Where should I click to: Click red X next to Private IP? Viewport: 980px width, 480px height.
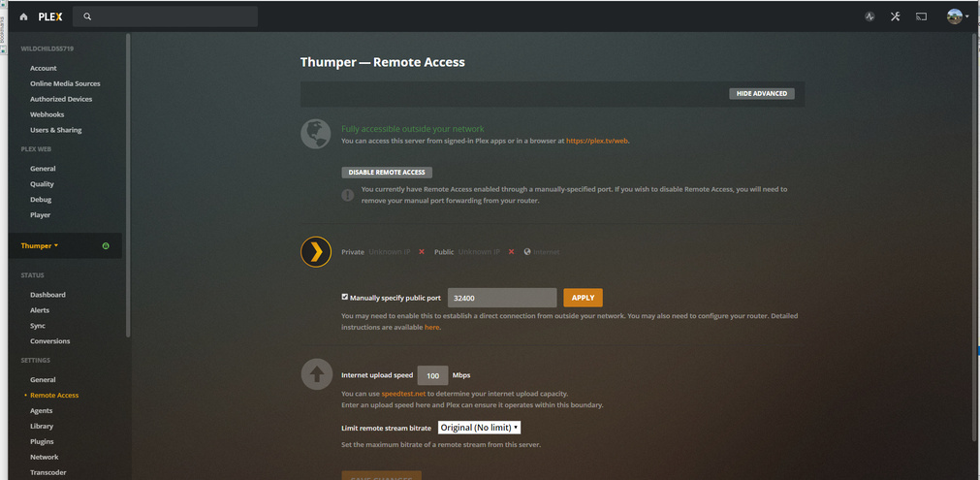pyautogui.click(x=422, y=252)
